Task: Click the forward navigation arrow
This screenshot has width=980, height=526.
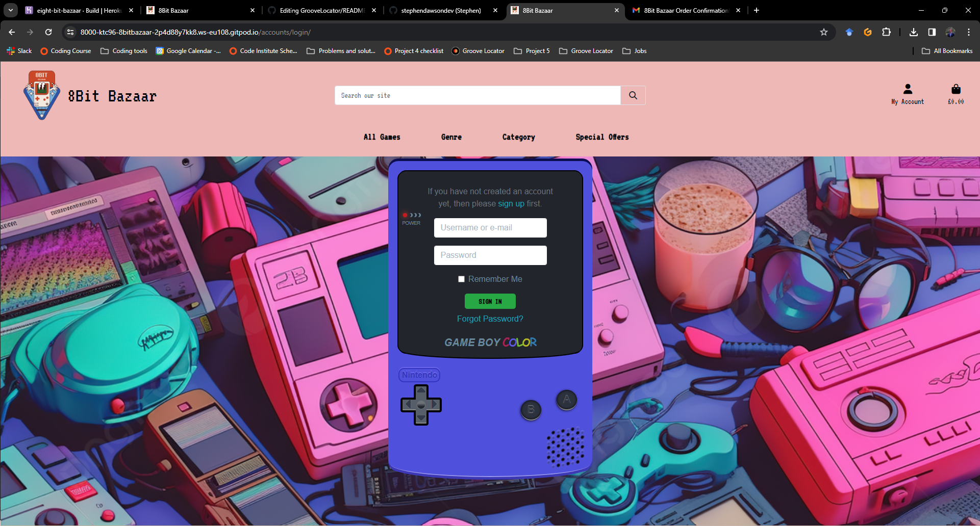Action: (x=30, y=32)
